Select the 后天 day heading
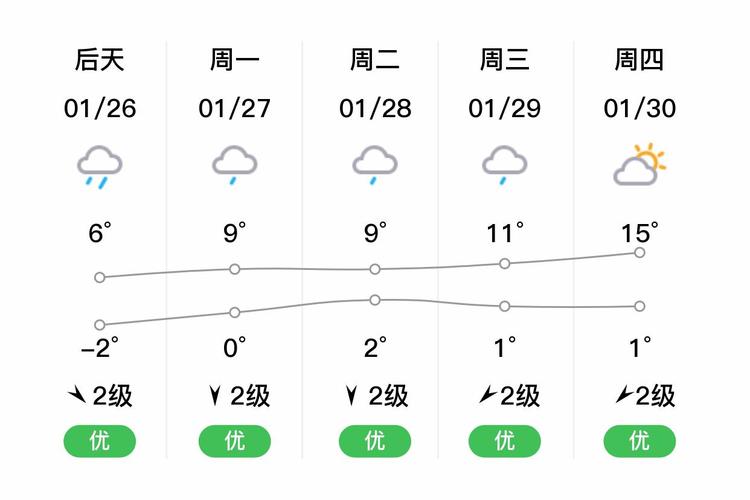Image resolution: width=750 pixels, height=500 pixels. [99, 61]
